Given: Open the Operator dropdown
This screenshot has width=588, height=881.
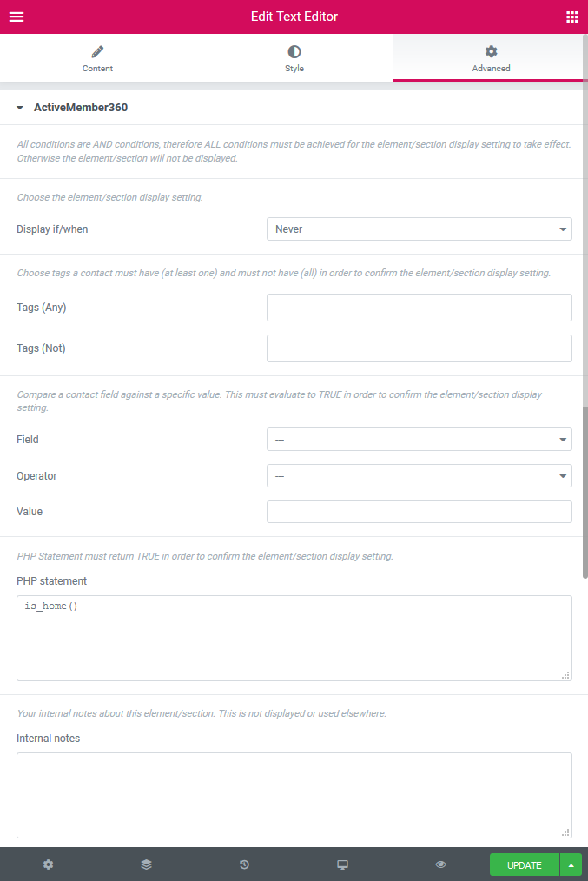Looking at the screenshot, I should click(x=419, y=475).
